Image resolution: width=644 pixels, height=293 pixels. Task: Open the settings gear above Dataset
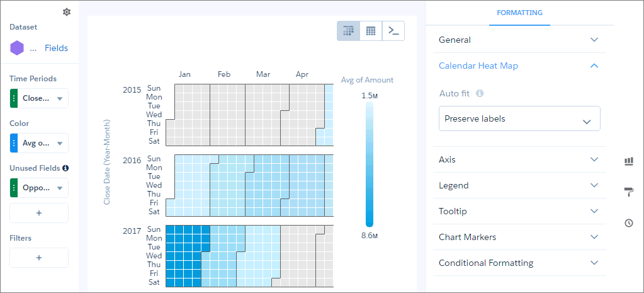point(67,13)
